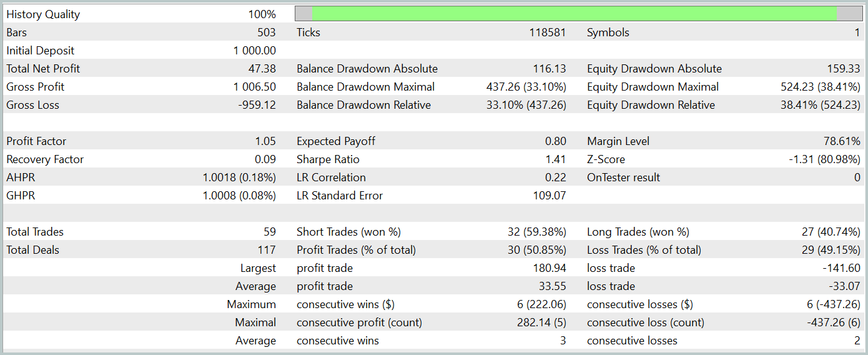This screenshot has height=355, width=868.
Task: Select the Recovery Factor value 0.09
Action: coord(265,159)
